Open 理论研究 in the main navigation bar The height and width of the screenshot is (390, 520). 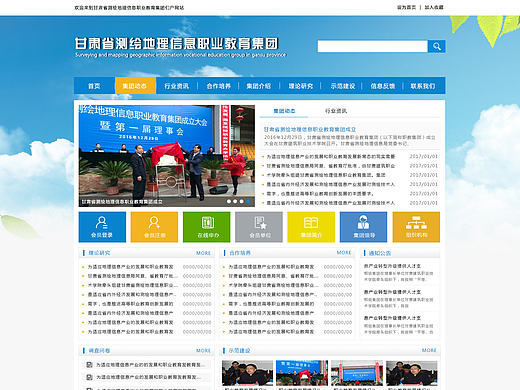click(x=301, y=86)
